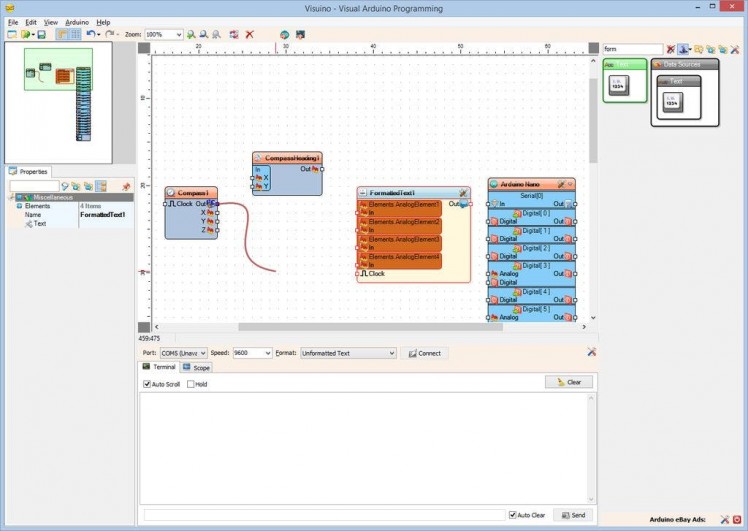
Task: Click the pin icon in Properties panel
Action: click(126, 186)
